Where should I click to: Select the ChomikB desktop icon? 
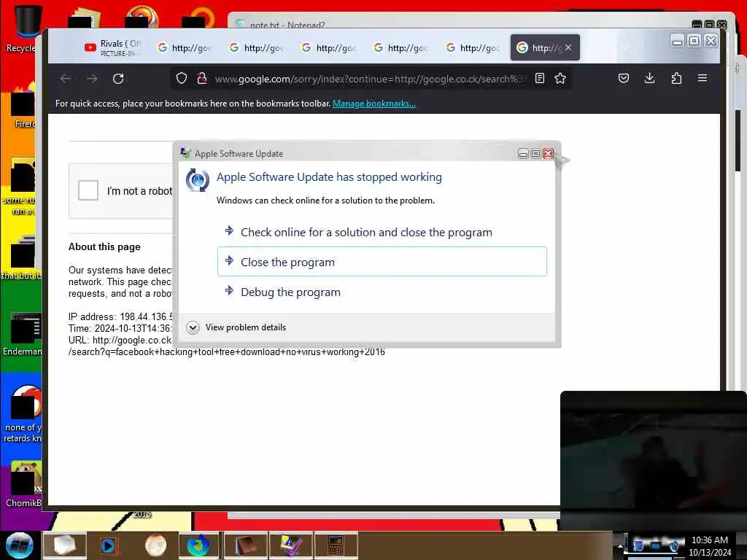(23, 485)
